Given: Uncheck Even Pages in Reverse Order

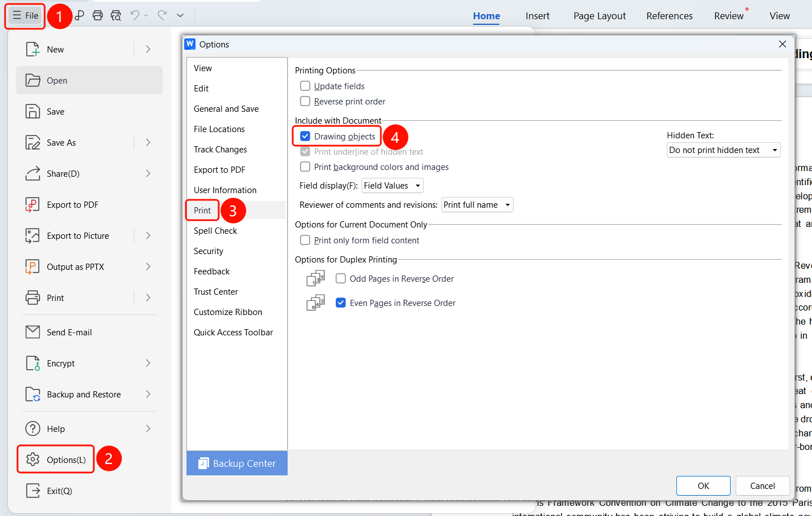Looking at the screenshot, I should pyautogui.click(x=341, y=303).
